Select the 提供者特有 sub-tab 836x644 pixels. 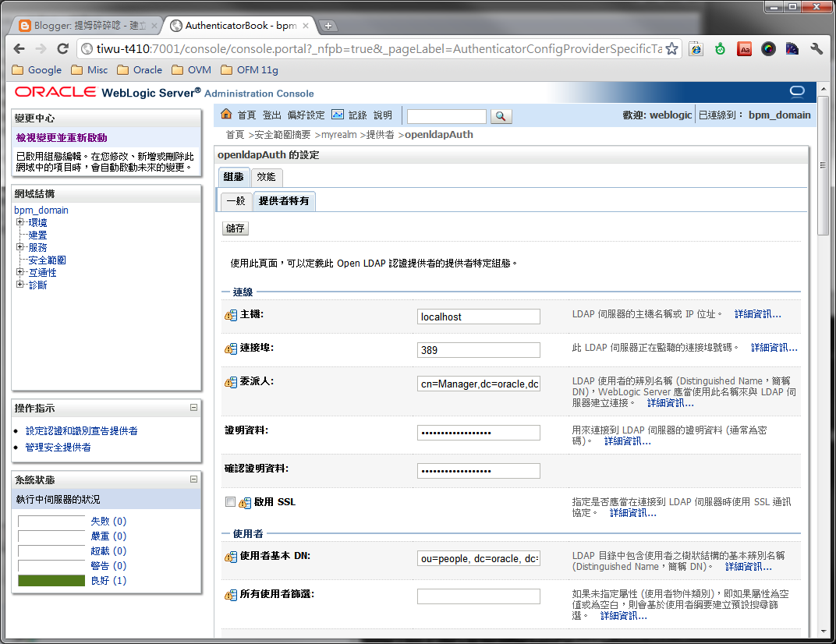tap(284, 201)
